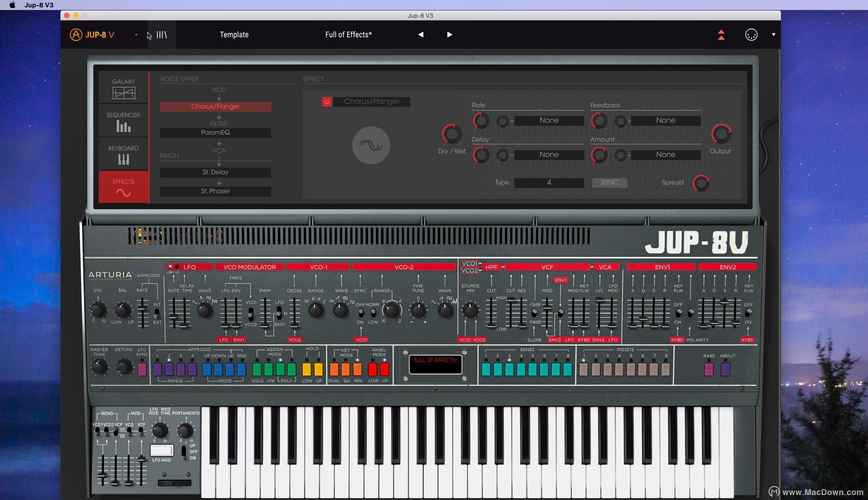The width and height of the screenshot is (868, 500).
Task: Click the VCF section red header
Action: pos(547,267)
